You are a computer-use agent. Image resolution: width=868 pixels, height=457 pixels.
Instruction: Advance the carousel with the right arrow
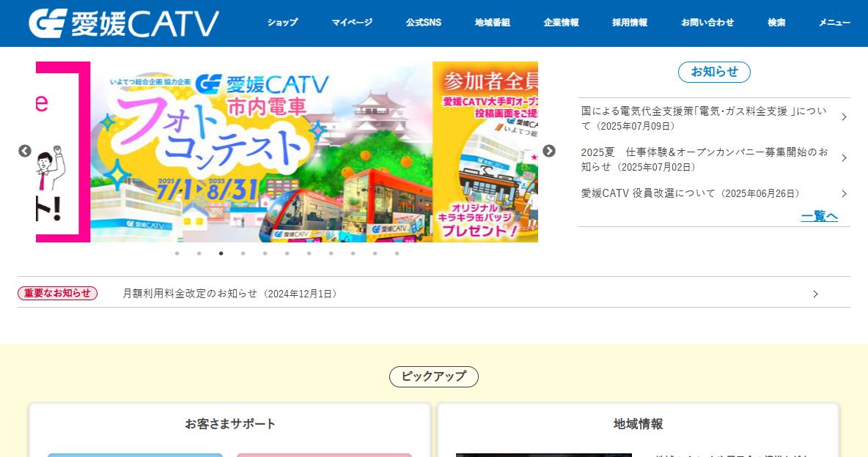[x=548, y=151]
